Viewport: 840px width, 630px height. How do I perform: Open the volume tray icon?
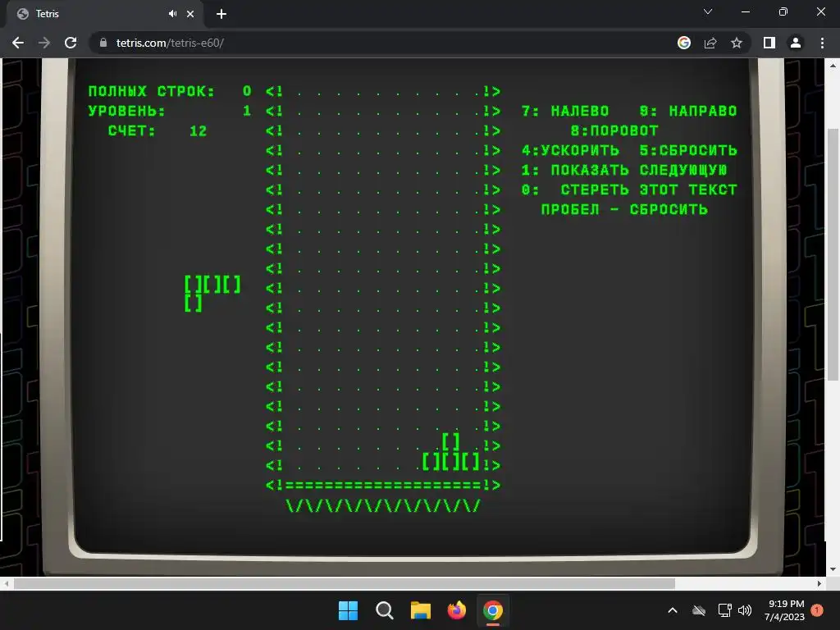pos(745,610)
